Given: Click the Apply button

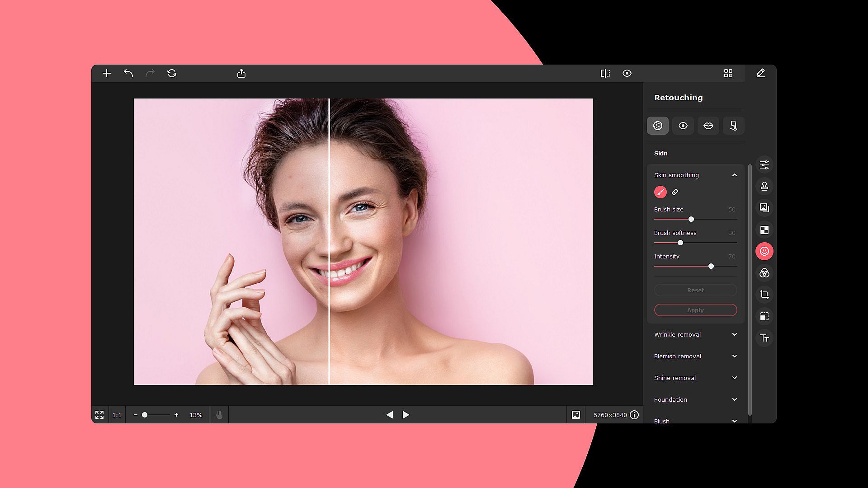Looking at the screenshot, I should pos(695,310).
